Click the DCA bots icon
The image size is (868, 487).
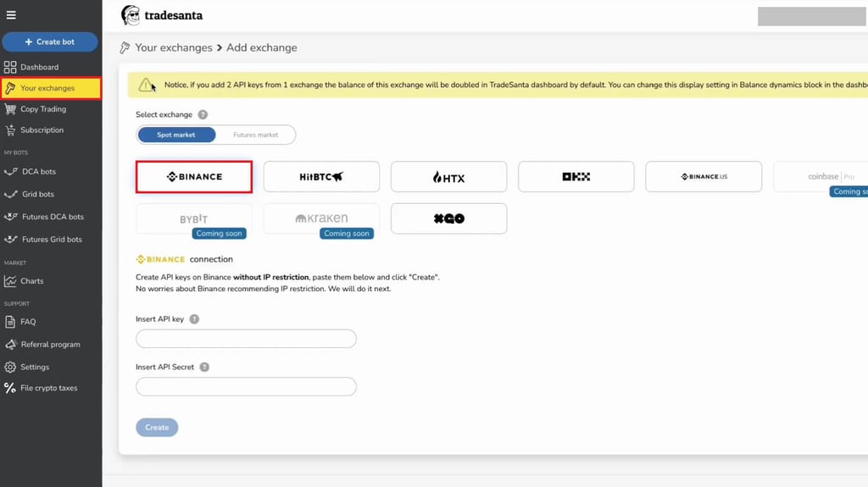click(x=10, y=172)
